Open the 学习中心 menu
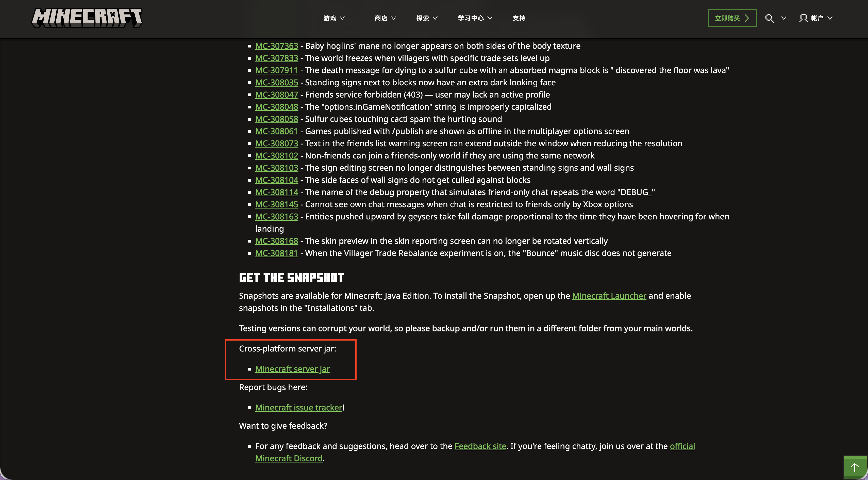The width and height of the screenshot is (868, 480). pyautogui.click(x=475, y=18)
